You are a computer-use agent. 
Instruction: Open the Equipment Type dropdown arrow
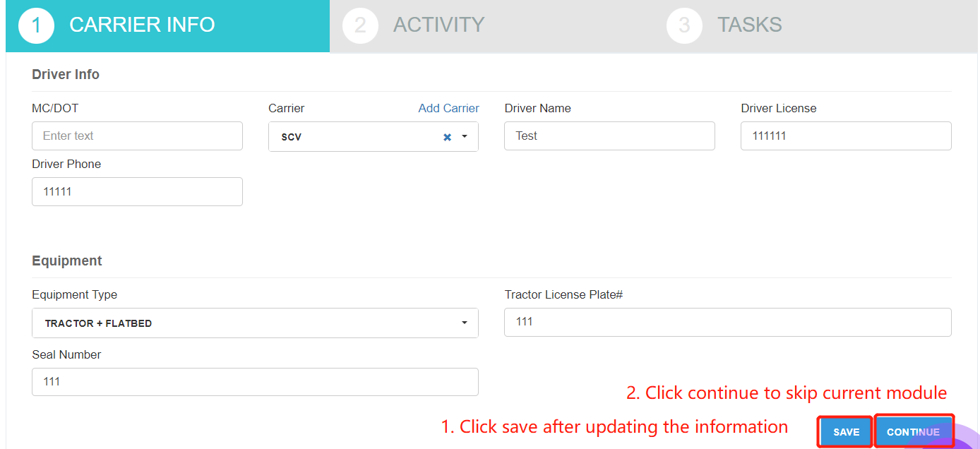click(465, 323)
